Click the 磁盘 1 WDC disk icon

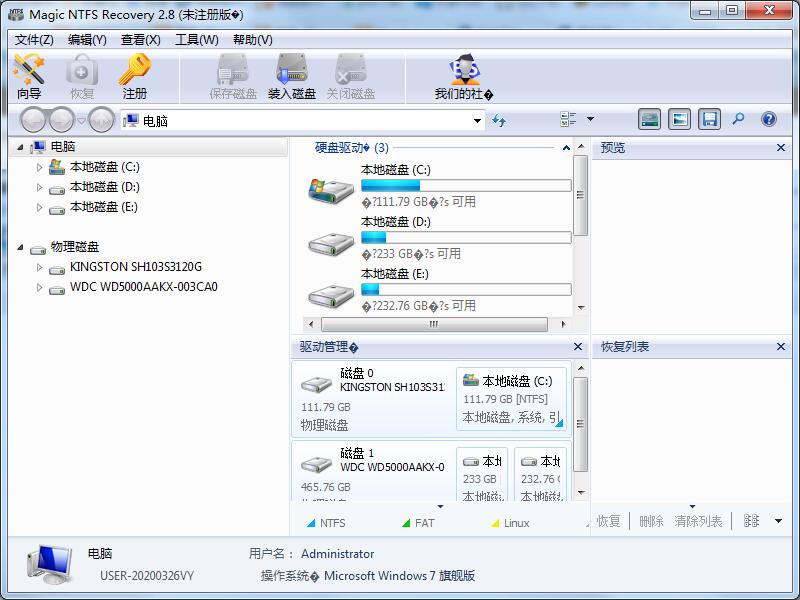(316, 464)
